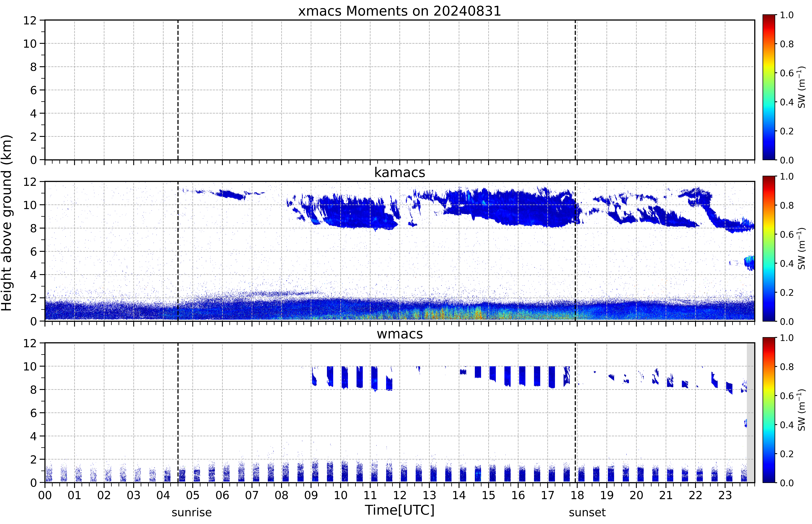Click the "10" height tick of the wmacs panel

[30, 366]
